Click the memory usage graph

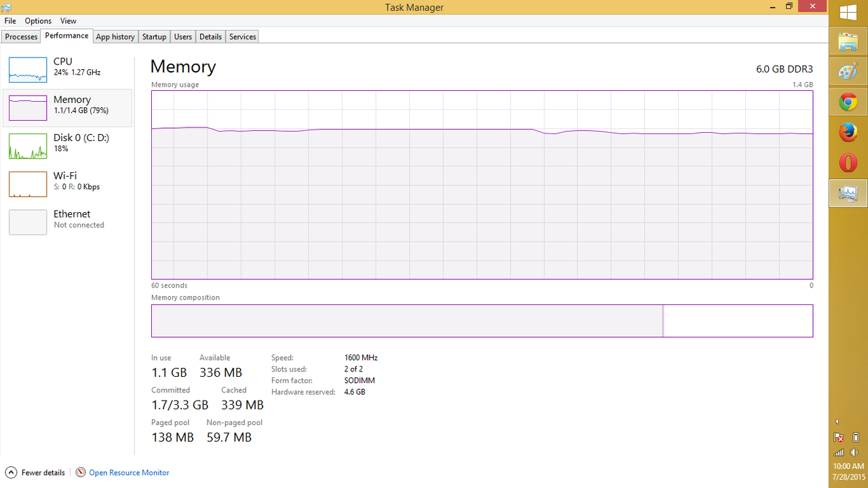pos(482,185)
